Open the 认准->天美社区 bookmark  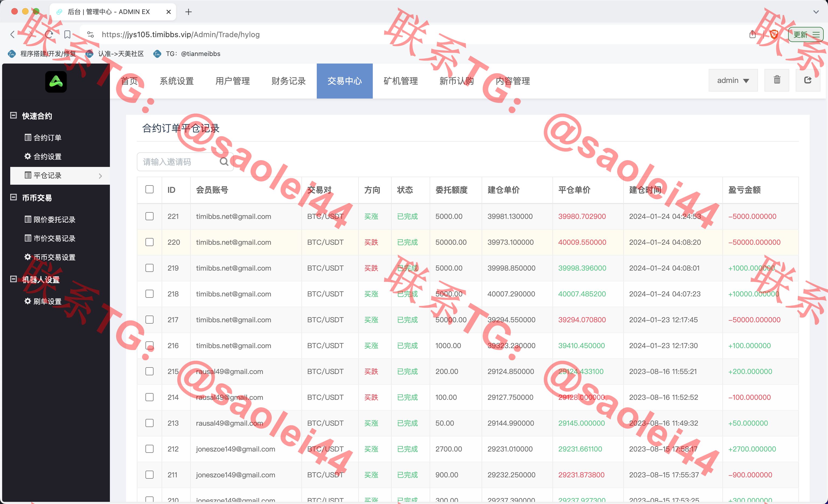[x=114, y=54]
